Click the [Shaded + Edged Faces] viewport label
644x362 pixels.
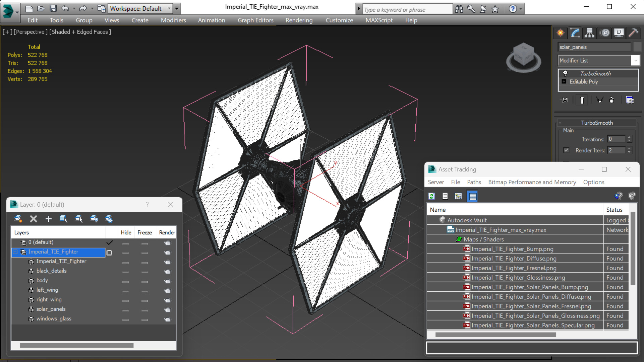pyautogui.click(x=80, y=32)
